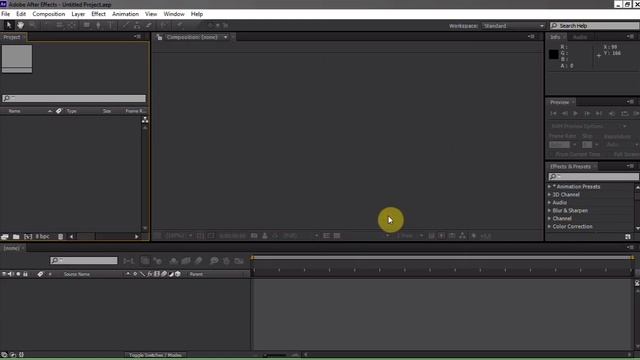
Task: Open the Project flowchart view icon
Action: (145, 120)
